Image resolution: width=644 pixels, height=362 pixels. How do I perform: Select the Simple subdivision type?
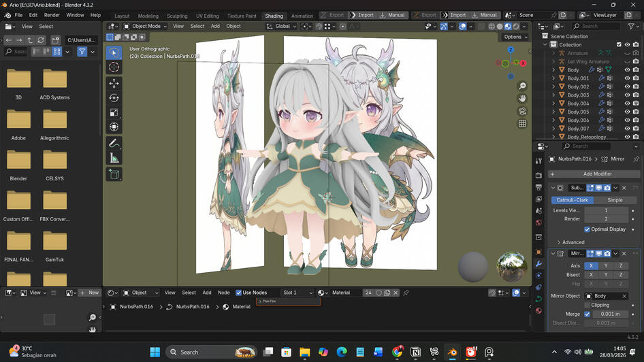[615, 200]
